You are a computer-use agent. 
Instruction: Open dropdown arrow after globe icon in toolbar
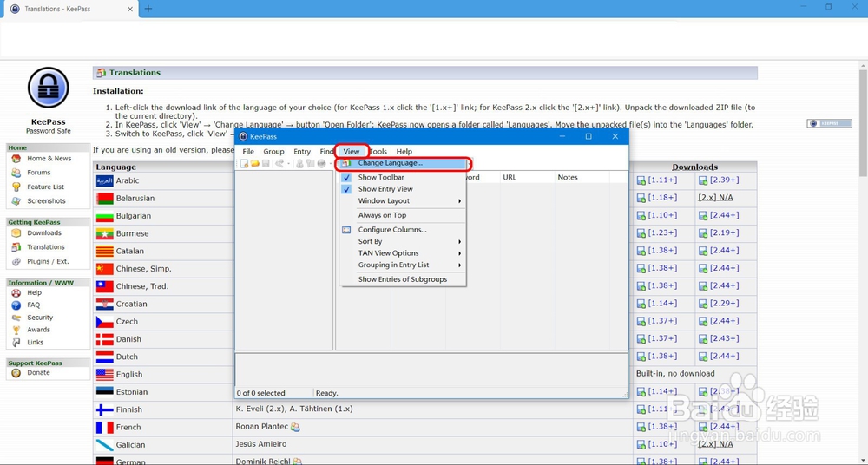(331, 164)
